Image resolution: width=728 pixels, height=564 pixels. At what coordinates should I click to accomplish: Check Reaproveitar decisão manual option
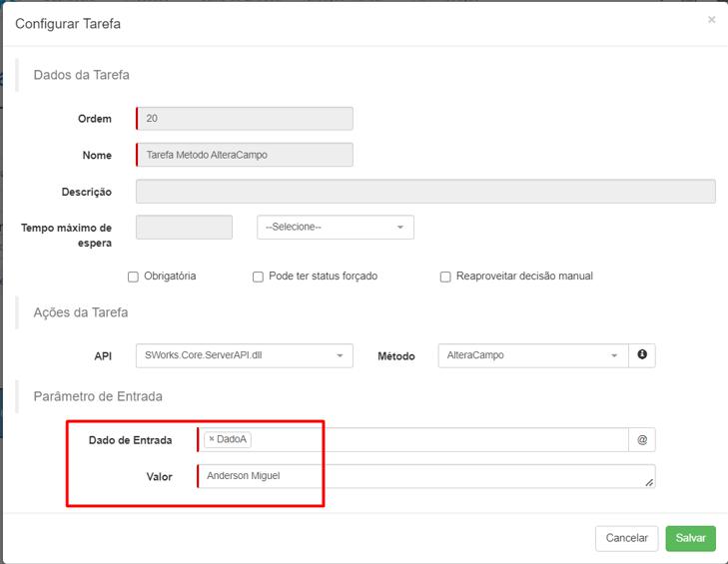point(444,277)
